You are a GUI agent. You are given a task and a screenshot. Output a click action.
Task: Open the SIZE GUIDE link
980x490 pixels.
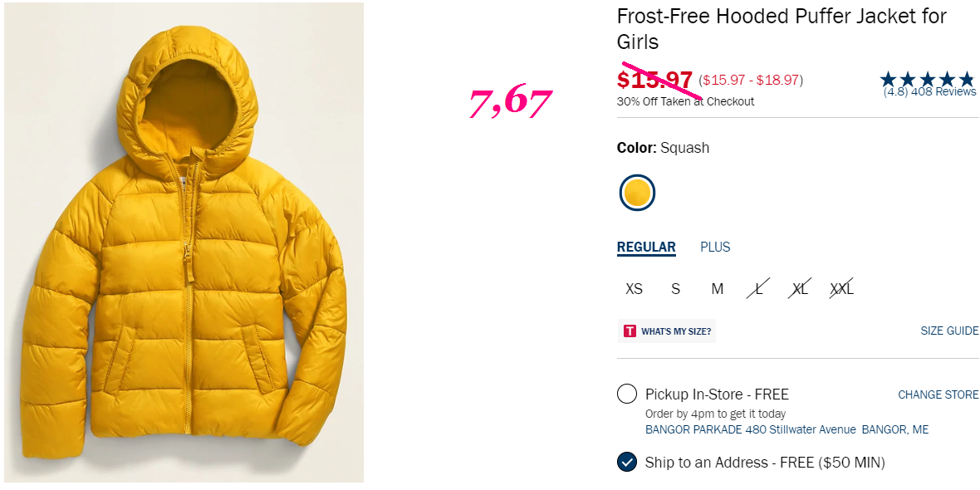coord(949,331)
